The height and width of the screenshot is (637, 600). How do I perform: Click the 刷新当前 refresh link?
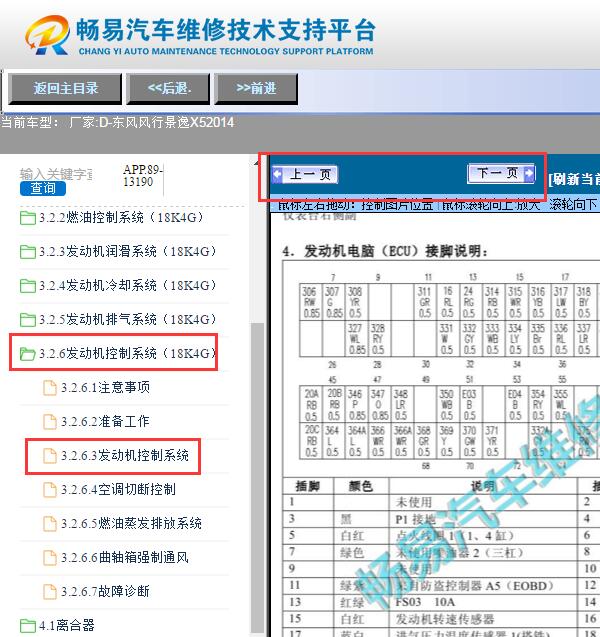pyautogui.click(x=574, y=179)
